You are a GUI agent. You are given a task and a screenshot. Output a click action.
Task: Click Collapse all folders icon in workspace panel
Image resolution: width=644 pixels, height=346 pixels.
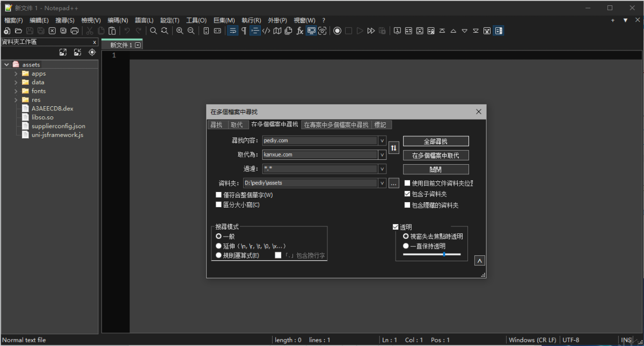(x=78, y=52)
